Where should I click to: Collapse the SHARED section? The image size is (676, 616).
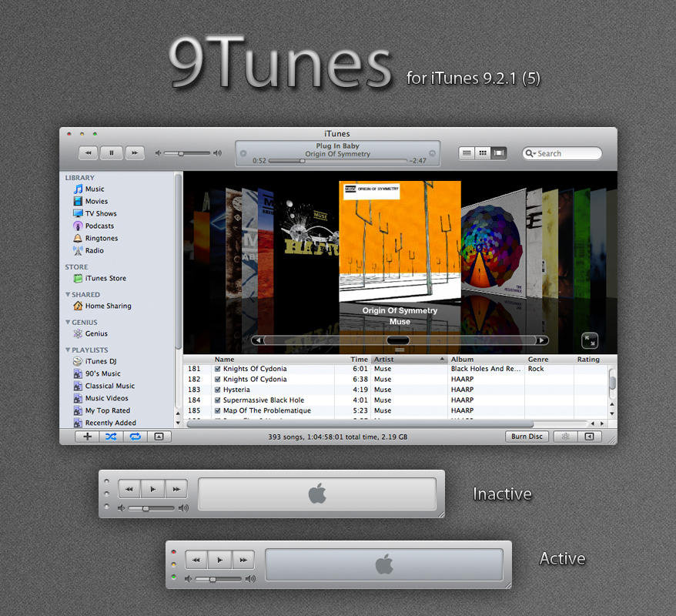point(68,294)
